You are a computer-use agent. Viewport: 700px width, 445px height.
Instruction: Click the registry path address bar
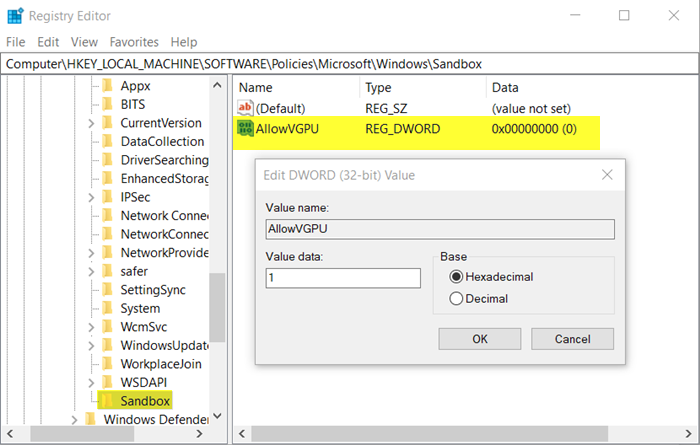click(x=350, y=64)
